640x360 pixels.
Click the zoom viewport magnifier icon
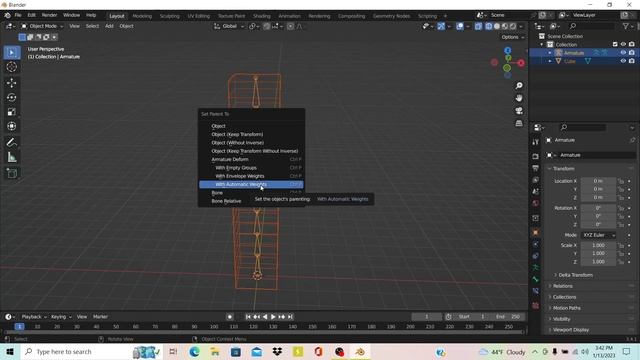coord(519,86)
